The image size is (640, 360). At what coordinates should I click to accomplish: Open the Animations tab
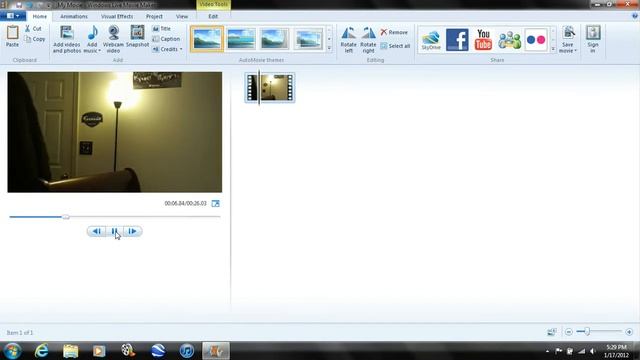click(74, 16)
